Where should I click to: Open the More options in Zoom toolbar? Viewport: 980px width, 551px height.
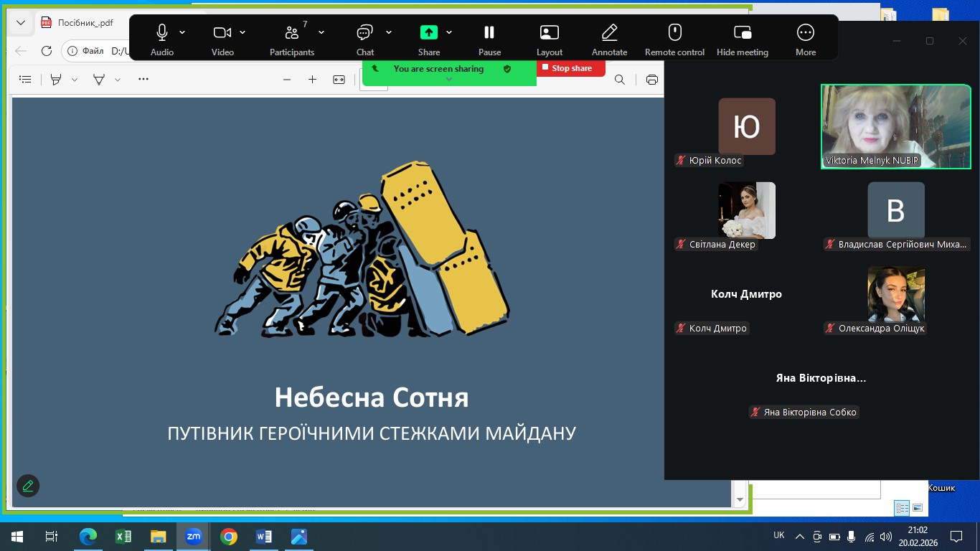pos(806,39)
